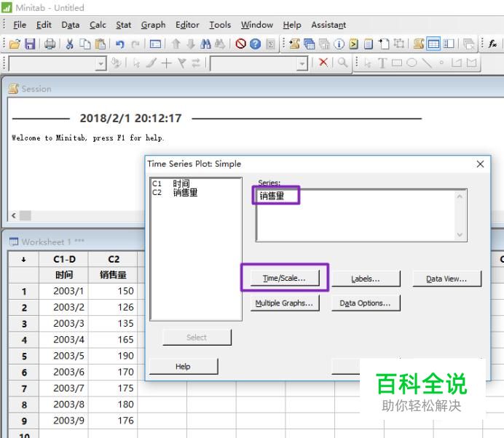
Task: Show info with the blue i icon
Action: click(x=339, y=44)
